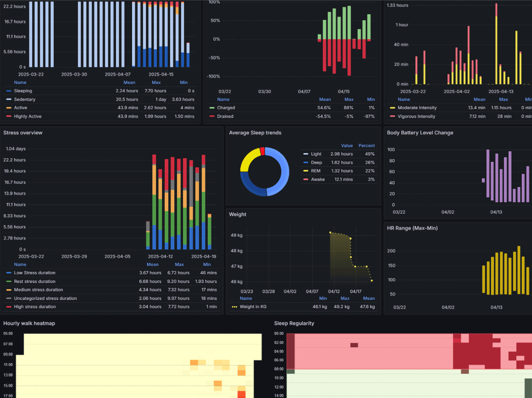Click the Weight in KG dotted legend marker
The width and height of the screenshot is (532, 398).
(234, 307)
